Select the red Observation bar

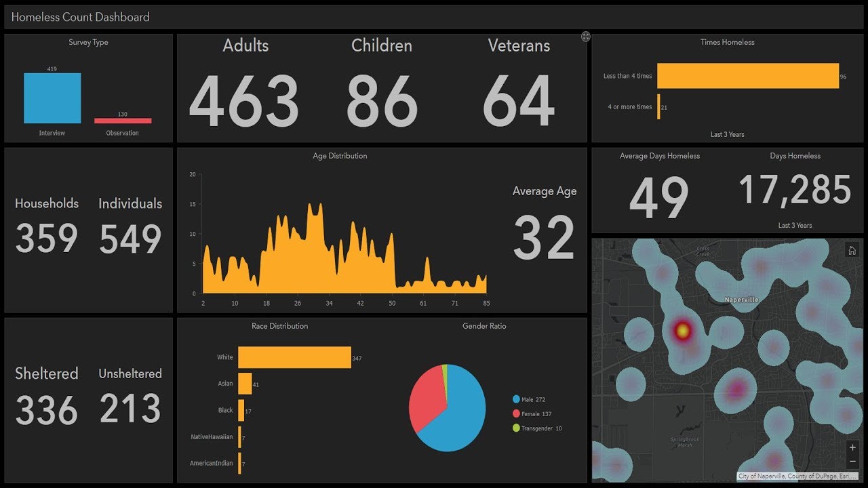[123, 121]
